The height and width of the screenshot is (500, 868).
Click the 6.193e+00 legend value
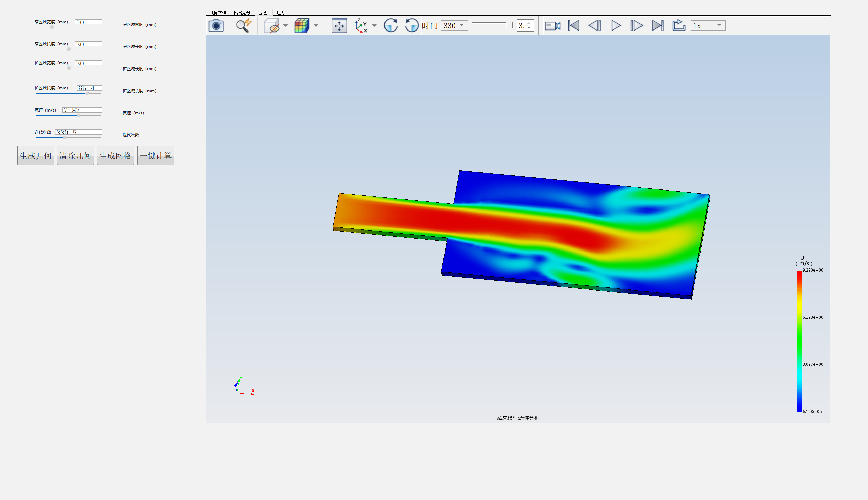(813, 317)
